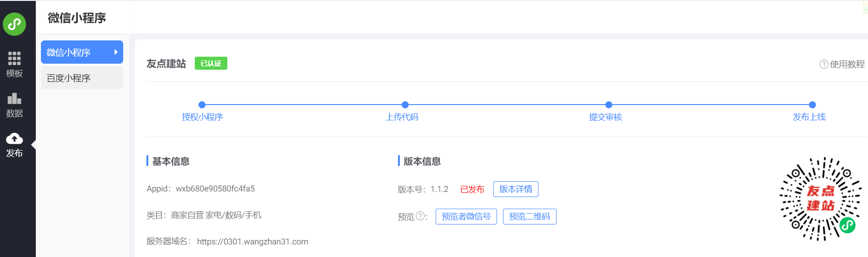Click the 授权小程序 step marker dot

coord(202,105)
